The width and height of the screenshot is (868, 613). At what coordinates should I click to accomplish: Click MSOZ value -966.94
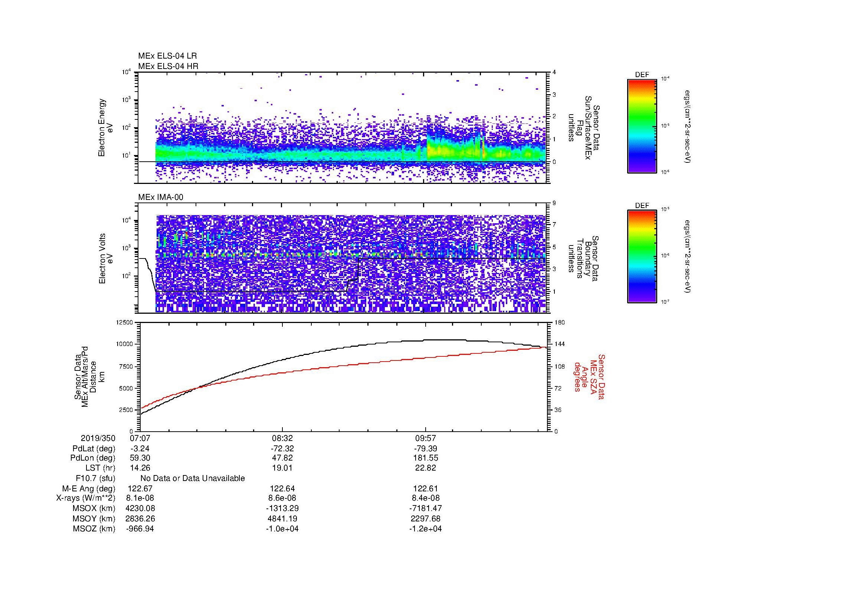(140, 528)
